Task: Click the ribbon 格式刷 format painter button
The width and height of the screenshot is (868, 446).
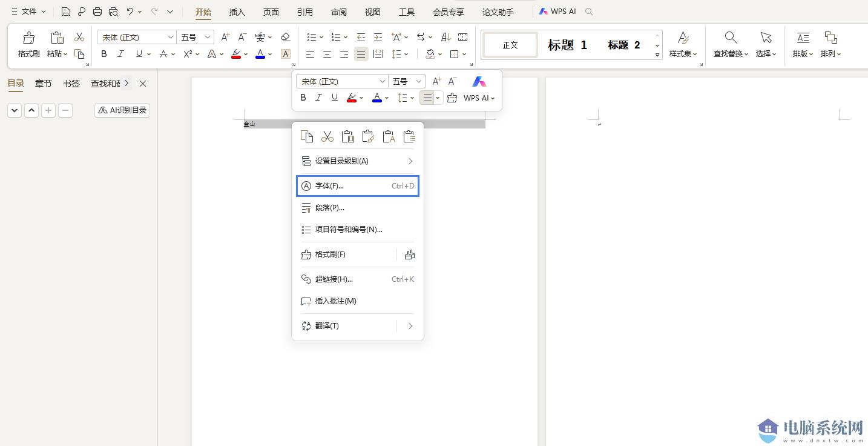Action: [28, 45]
